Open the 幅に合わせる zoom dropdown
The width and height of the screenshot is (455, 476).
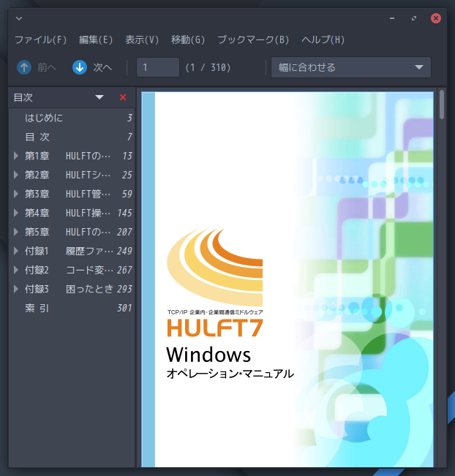(x=351, y=67)
